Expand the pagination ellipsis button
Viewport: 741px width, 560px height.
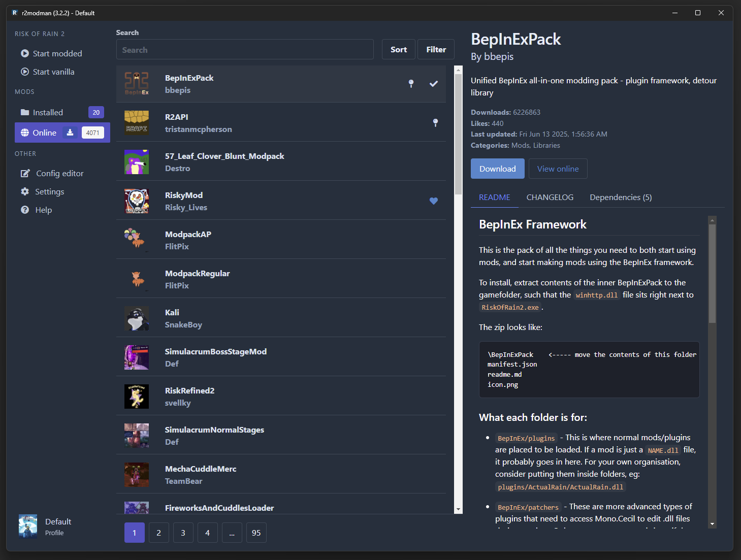coord(232,533)
